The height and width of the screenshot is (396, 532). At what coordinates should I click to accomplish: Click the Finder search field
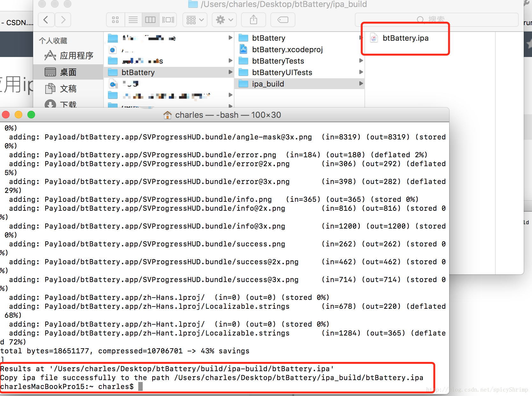click(436, 20)
